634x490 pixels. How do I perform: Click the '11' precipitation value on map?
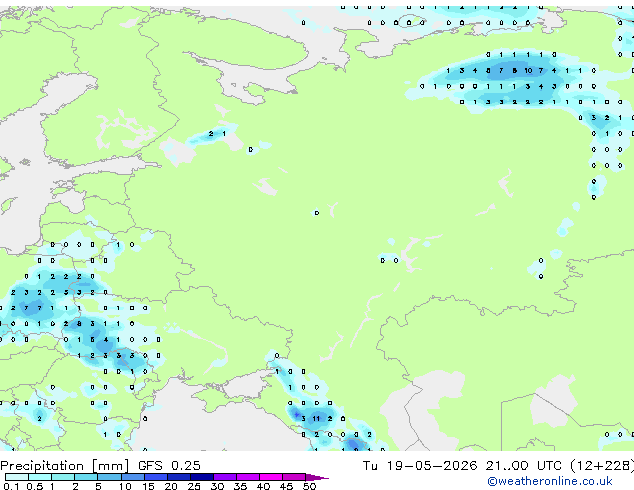[x=316, y=418]
